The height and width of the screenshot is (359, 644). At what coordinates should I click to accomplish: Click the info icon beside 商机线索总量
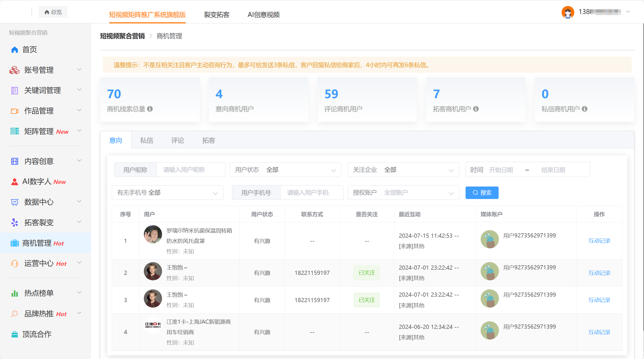[x=150, y=109]
